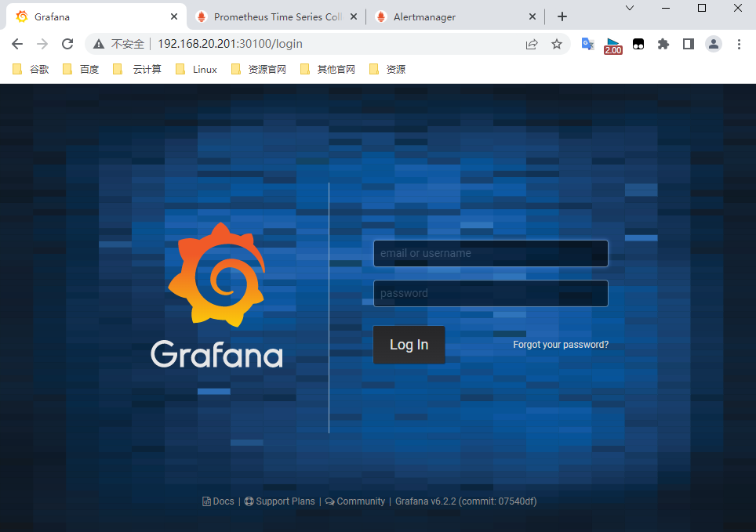The height and width of the screenshot is (532, 756).
Task: Click the 2.00 video speed extension icon
Action: coord(612,45)
